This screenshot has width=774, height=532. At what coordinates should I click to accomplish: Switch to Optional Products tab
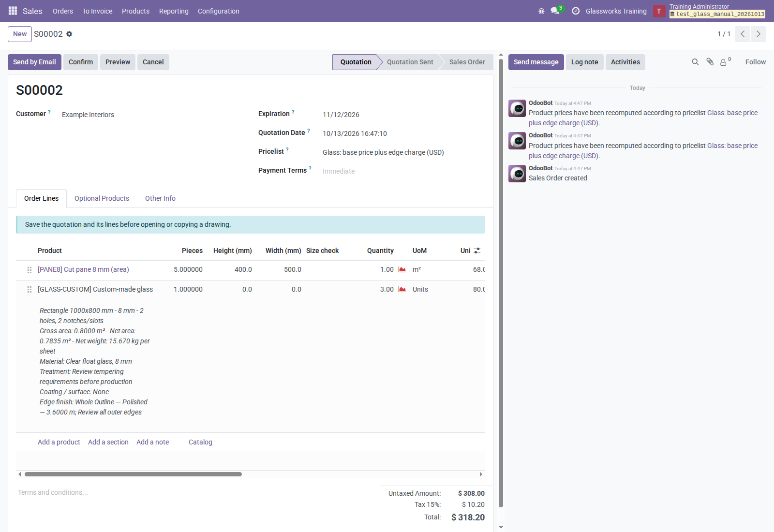pos(102,198)
